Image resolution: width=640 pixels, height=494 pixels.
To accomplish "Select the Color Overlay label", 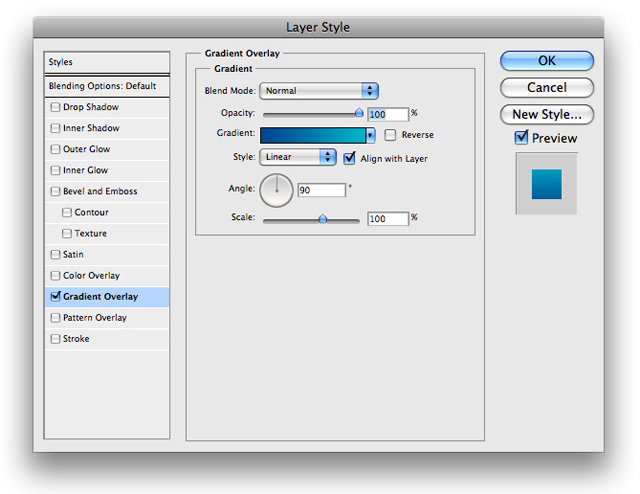I will (91, 276).
